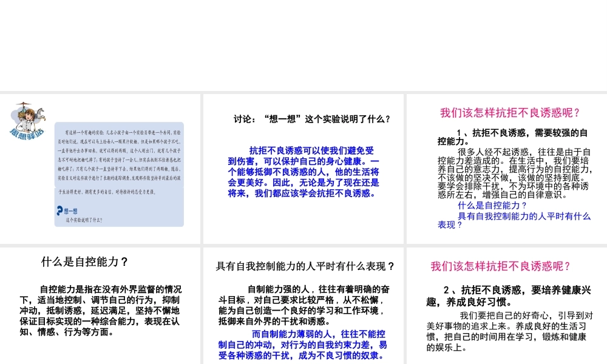This screenshot has width=607, height=364.
Task: Select the bold line 1、抗拒不良诱惑，需要较强的自控能力
Action: tap(513, 136)
